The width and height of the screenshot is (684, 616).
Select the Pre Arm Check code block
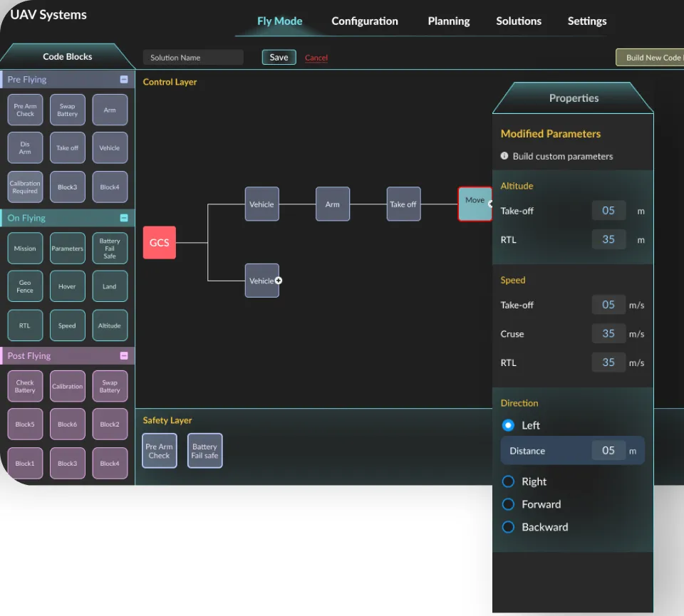pyautogui.click(x=26, y=110)
